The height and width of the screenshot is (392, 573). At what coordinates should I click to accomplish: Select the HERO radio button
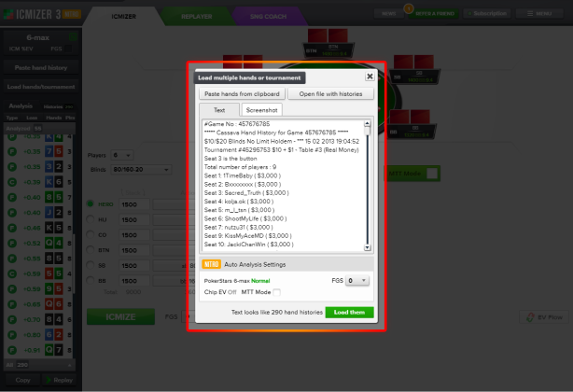[x=91, y=203]
